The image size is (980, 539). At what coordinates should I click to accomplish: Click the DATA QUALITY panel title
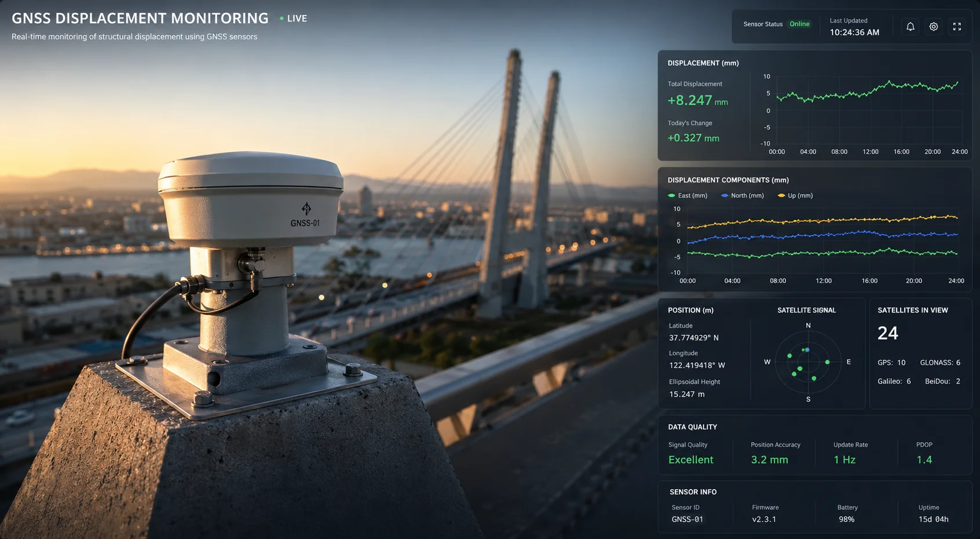click(692, 427)
